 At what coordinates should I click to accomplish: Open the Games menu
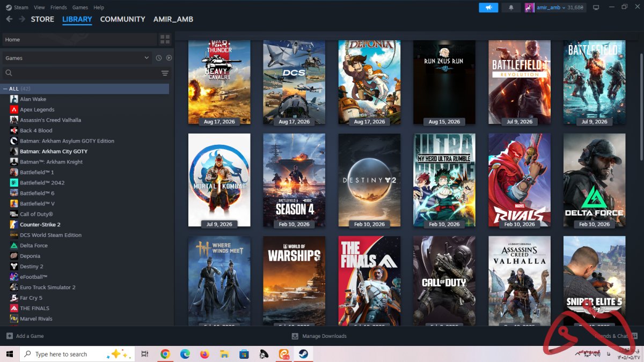[x=80, y=8]
